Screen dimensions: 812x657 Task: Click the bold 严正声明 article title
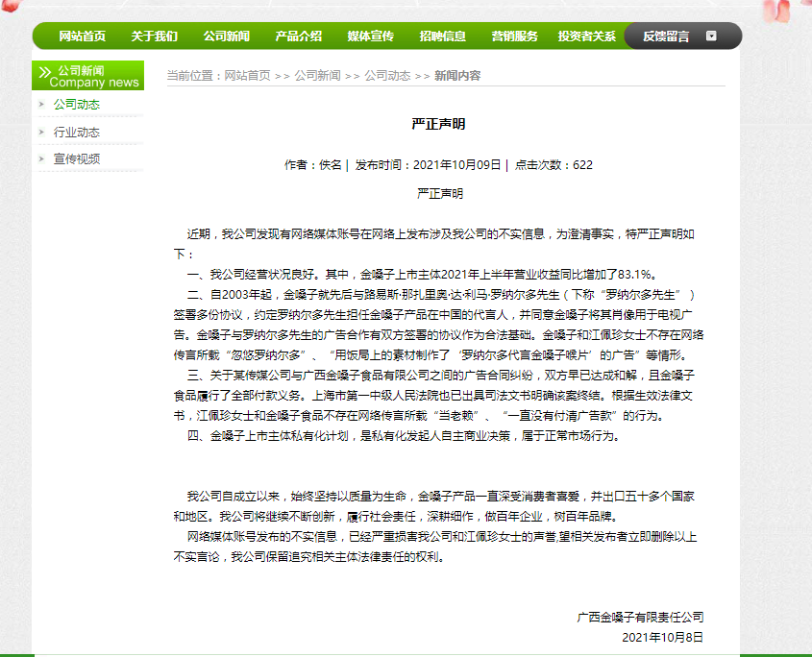pyautogui.click(x=438, y=124)
